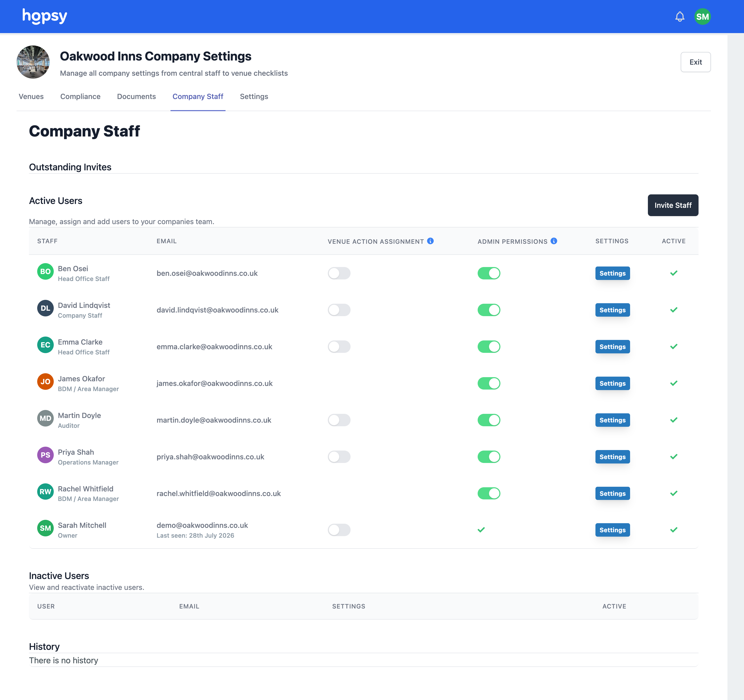Click Rachel Whitfield's active checkmark
Viewport: 744px width, 700px height.
coord(674,493)
